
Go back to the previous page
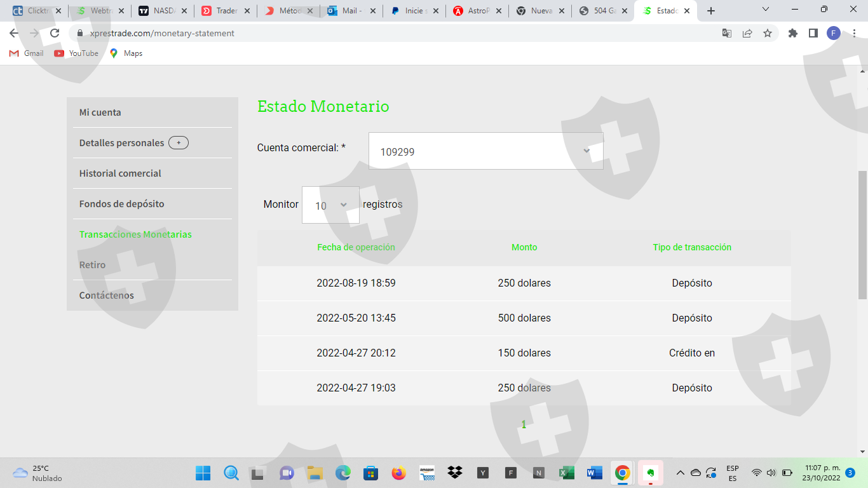click(14, 33)
